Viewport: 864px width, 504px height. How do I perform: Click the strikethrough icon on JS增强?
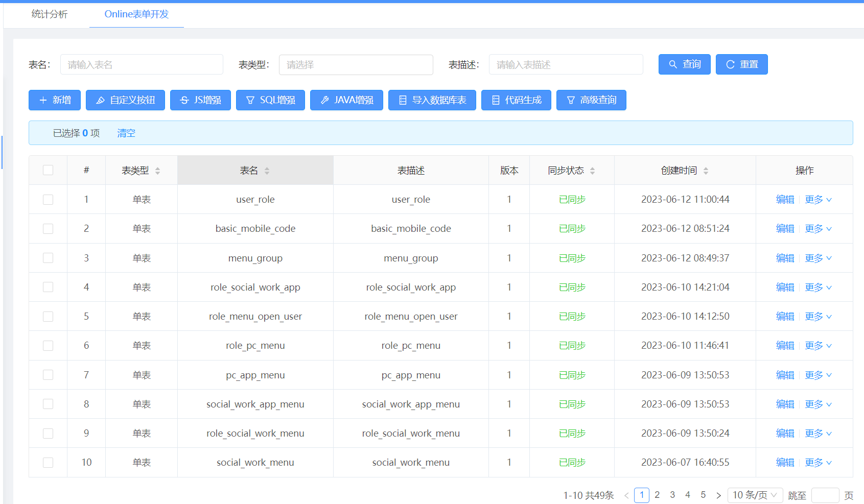coord(184,100)
